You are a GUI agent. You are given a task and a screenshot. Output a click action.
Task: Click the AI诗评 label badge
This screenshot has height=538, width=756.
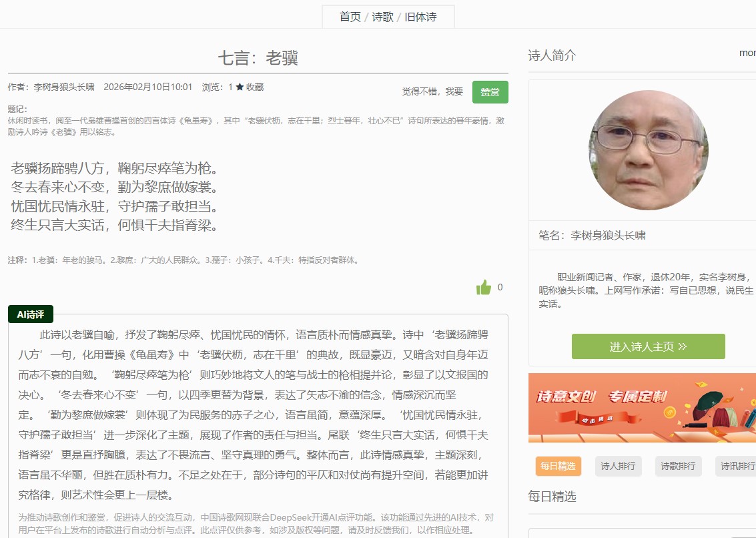[x=31, y=314]
